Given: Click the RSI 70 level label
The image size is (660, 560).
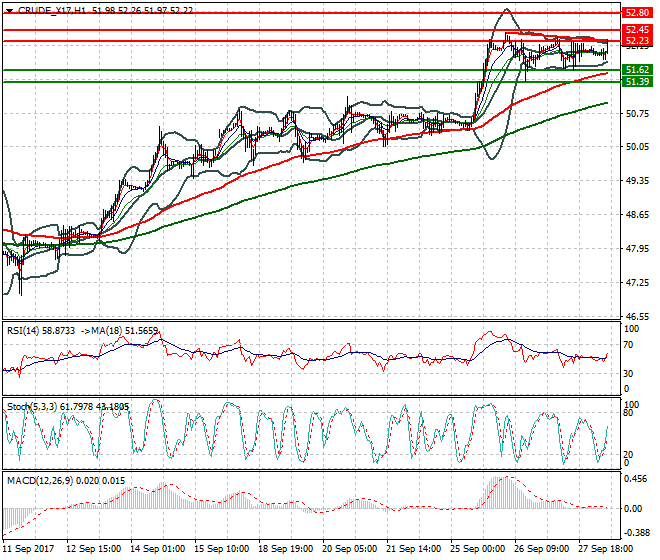Looking at the screenshot, I should [x=628, y=345].
